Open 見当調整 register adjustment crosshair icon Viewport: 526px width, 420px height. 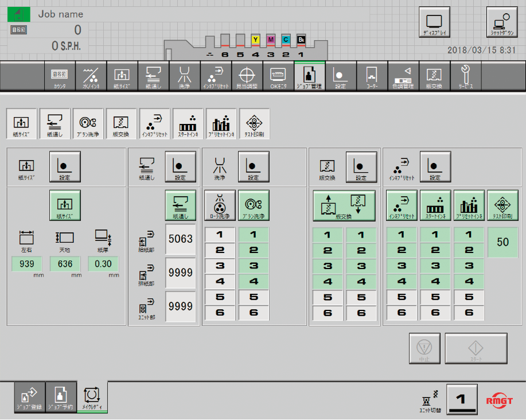(247, 77)
